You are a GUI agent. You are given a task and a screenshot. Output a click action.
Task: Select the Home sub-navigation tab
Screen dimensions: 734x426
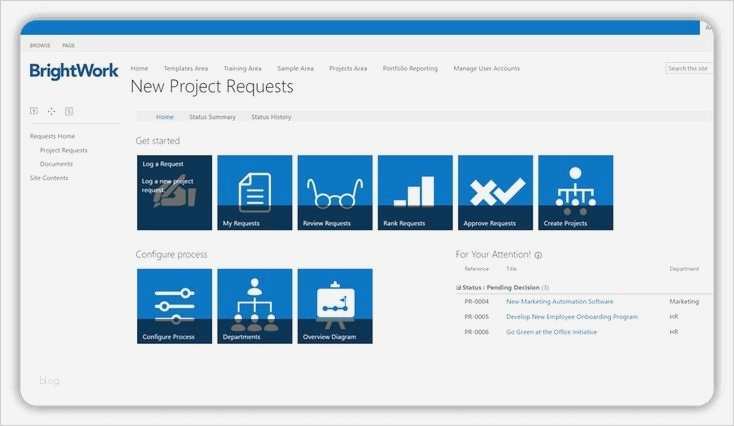click(165, 117)
